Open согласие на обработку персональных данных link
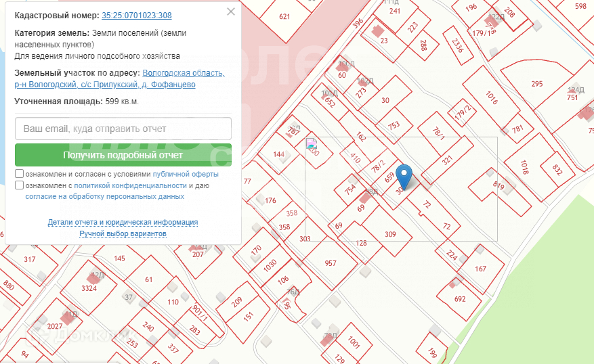 click(x=105, y=196)
